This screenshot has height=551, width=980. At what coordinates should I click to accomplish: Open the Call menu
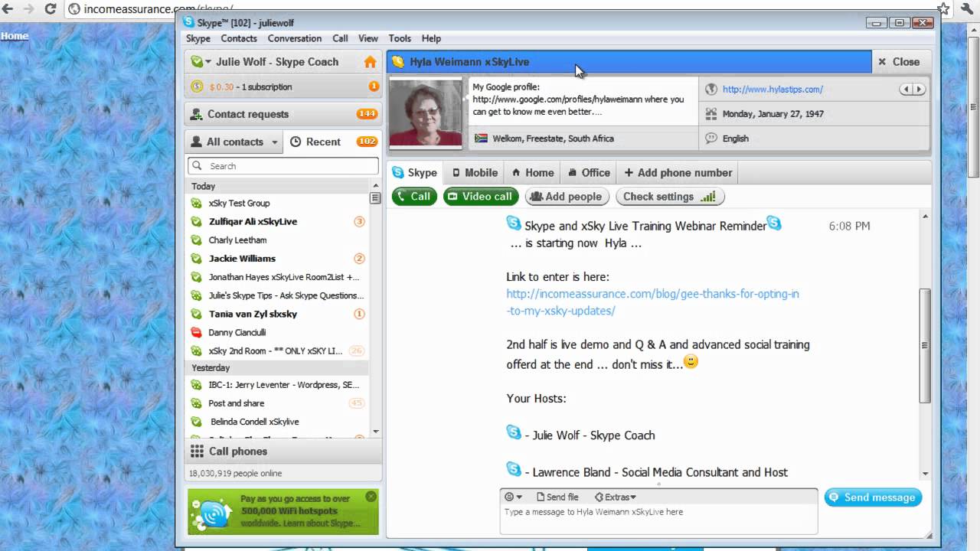coord(340,38)
